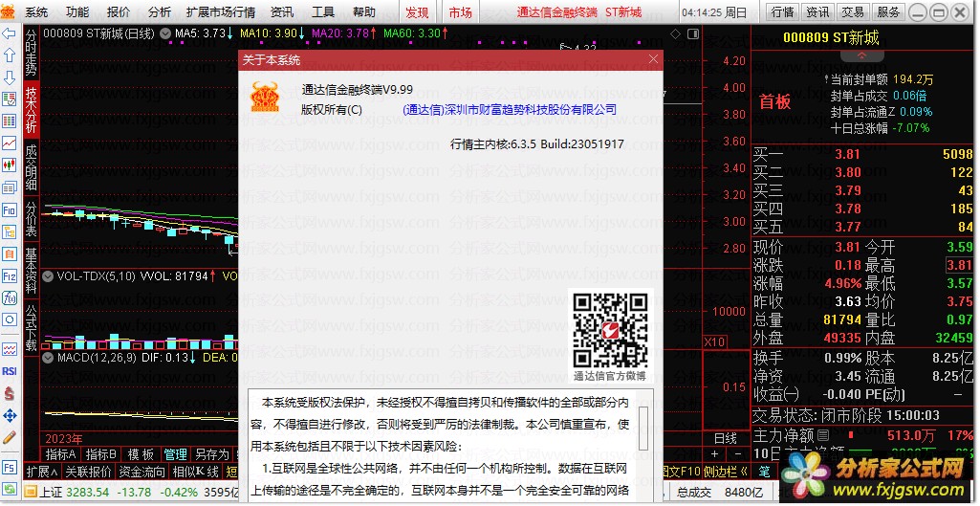Open the 资讯 menu in menu bar
This screenshot has height=506, width=980.
(282, 11)
